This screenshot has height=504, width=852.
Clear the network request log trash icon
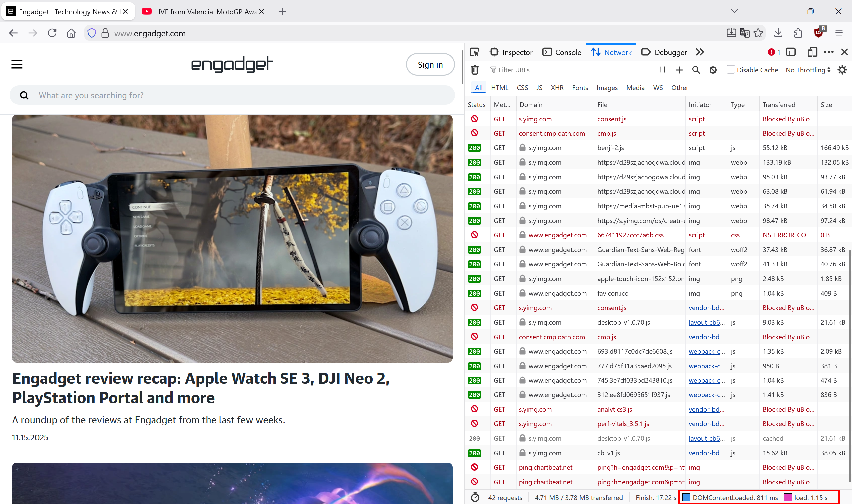click(475, 70)
